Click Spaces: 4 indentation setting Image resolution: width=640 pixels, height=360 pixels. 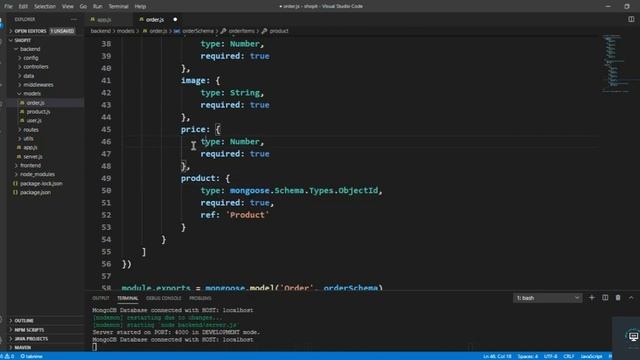pos(528,356)
